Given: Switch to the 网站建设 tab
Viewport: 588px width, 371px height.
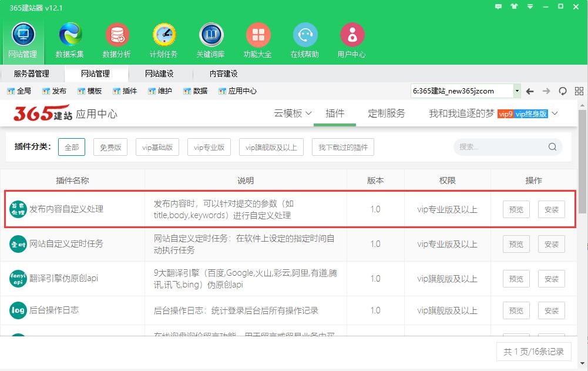Looking at the screenshot, I should pyautogui.click(x=159, y=73).
